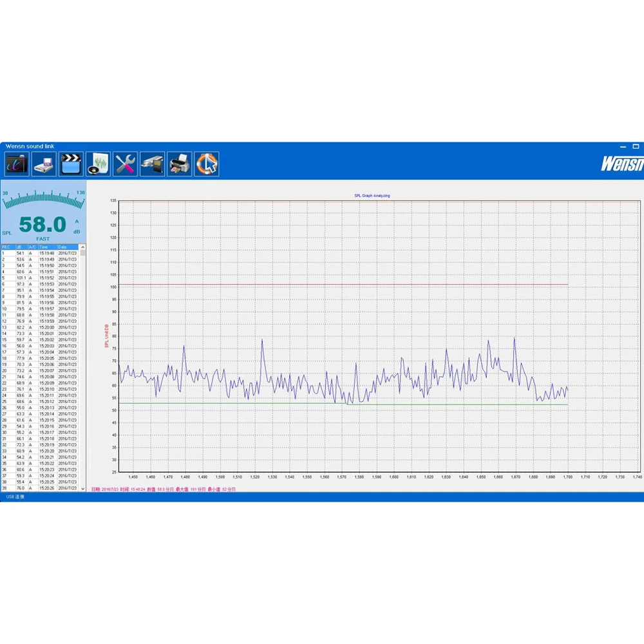The width and height of the screenshot is (644, 644).
Task: Select record 35 with 63.9 dB
Action: 40,463
